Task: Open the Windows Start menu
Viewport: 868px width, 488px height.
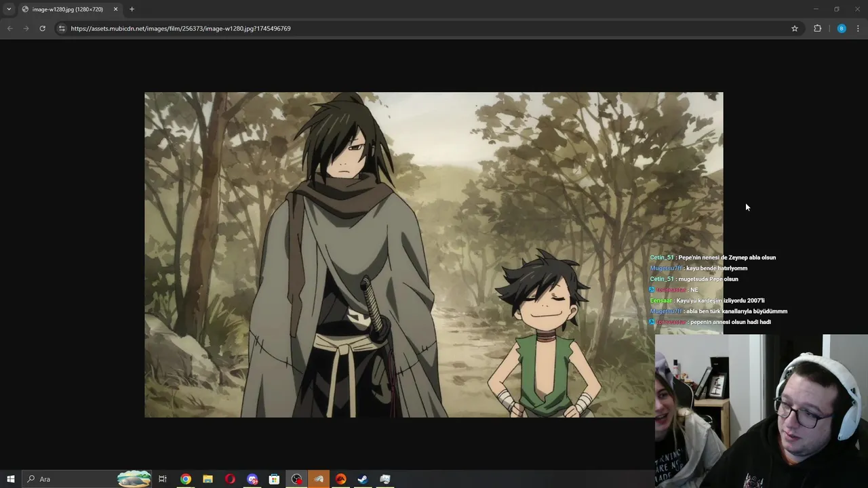Action: pyautogui.click(x=10, y=479)
